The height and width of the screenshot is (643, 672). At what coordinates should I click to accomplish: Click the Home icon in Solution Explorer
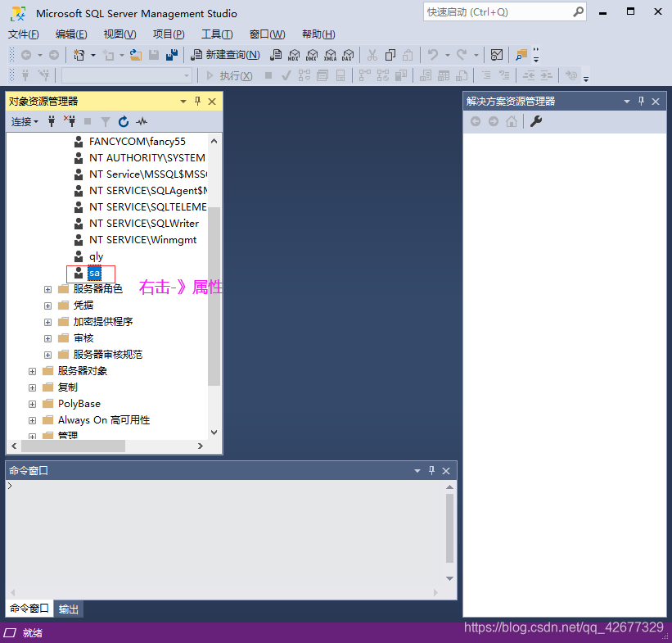[x=512, y=122]
